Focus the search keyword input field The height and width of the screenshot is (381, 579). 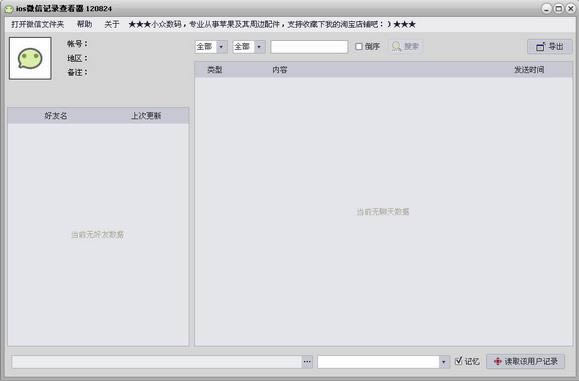point(309,47)
